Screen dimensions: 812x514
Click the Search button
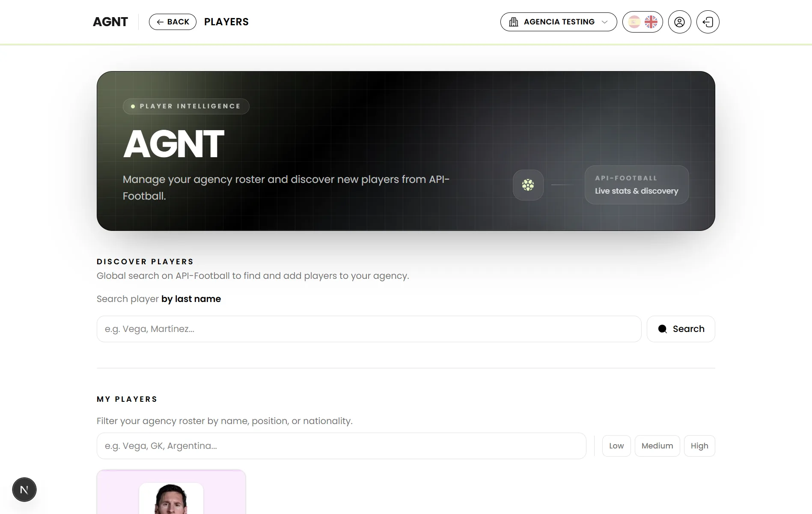[x=681, y=329]
